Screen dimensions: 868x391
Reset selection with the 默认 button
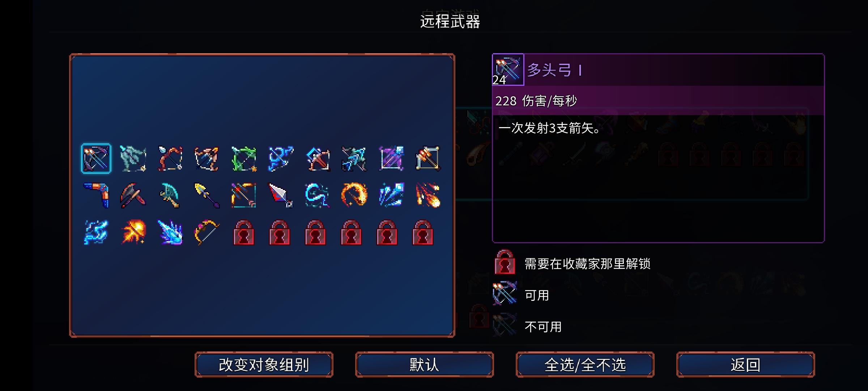click(x=424, y=365)
